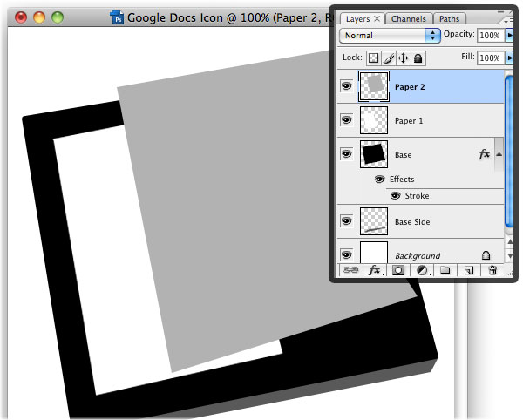Click the delete layer trash icon
The height and width of the screenshot is (420, 523).
[x=492, y=270]
